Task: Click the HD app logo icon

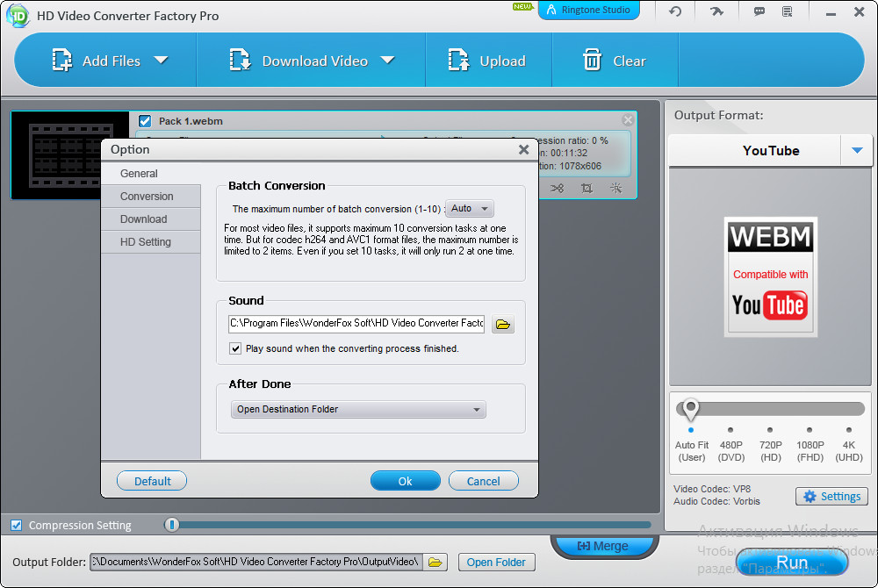Action: [x=18, y=16]
